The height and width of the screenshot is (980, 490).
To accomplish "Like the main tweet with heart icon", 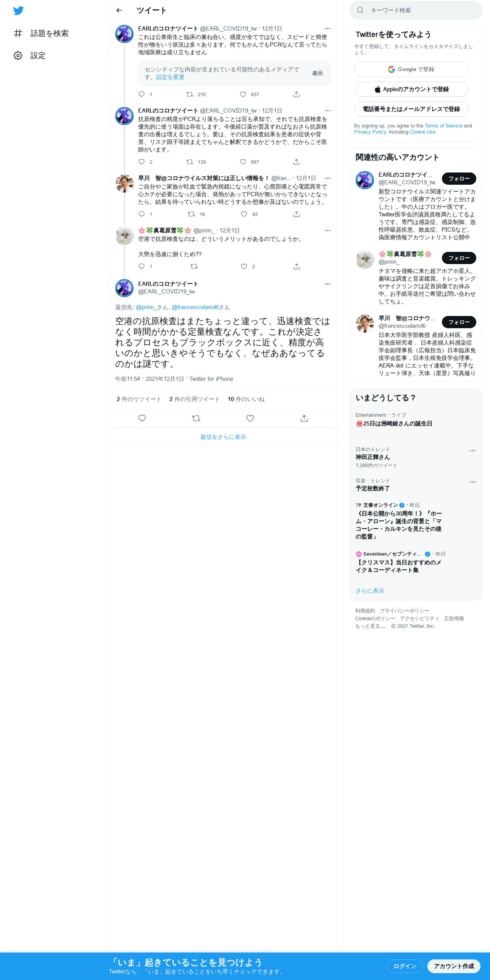I will click(x=250, y=418).
